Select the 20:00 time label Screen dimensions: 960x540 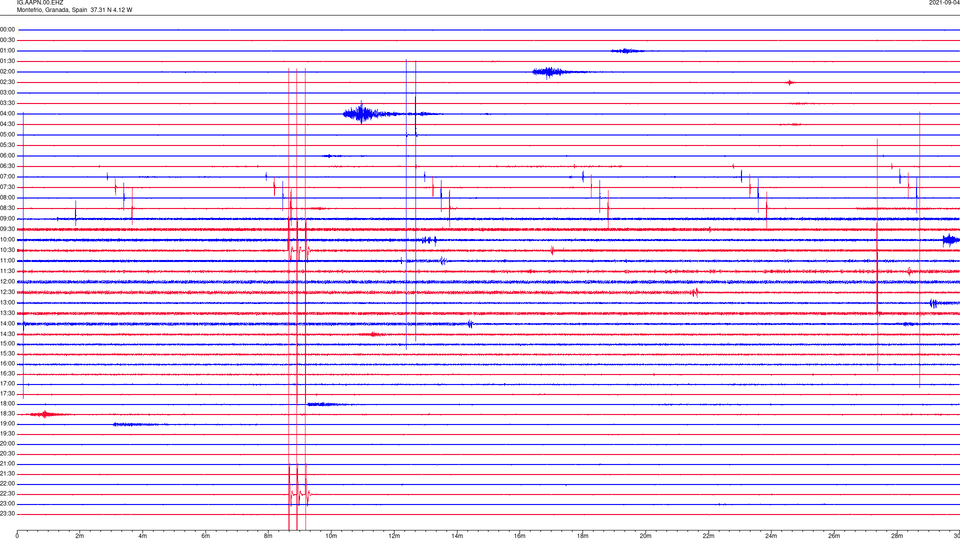7,444
